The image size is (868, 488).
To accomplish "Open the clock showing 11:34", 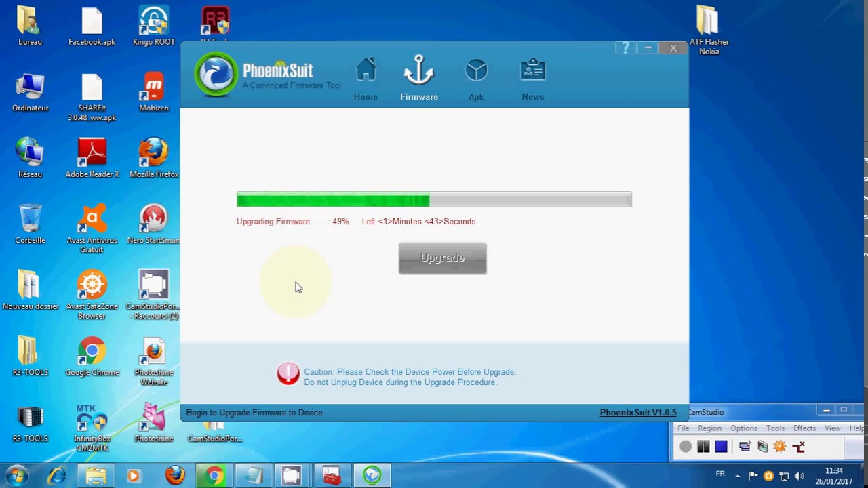I will 835,476.
